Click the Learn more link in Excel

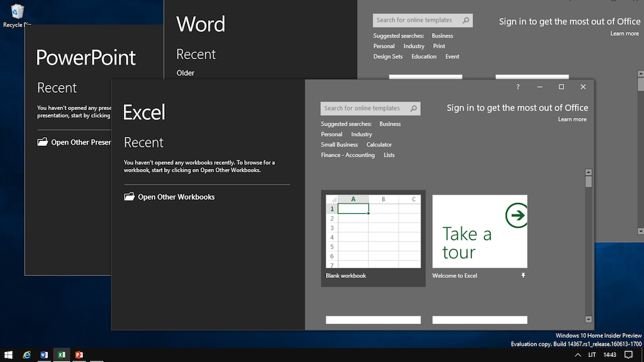coord(572,119)
